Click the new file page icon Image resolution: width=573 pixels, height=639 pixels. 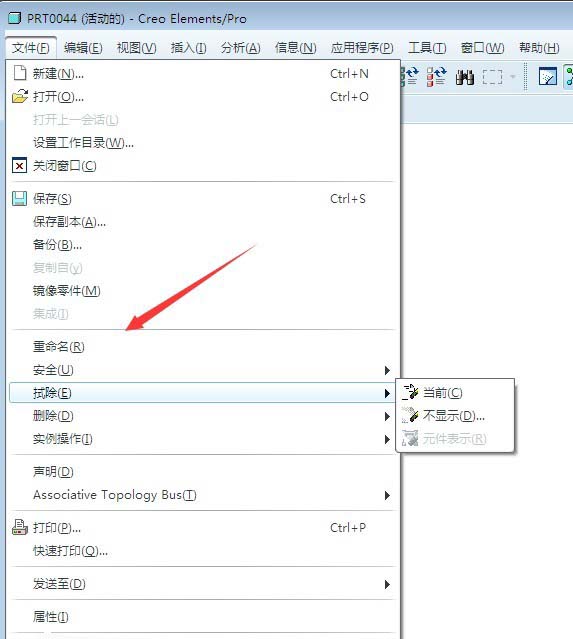pos(20,73)
